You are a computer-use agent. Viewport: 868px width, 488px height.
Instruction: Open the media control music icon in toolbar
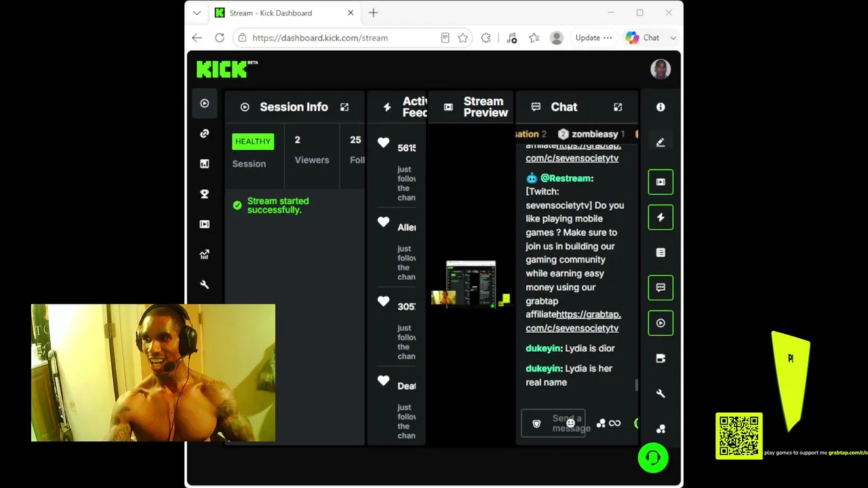511,38
